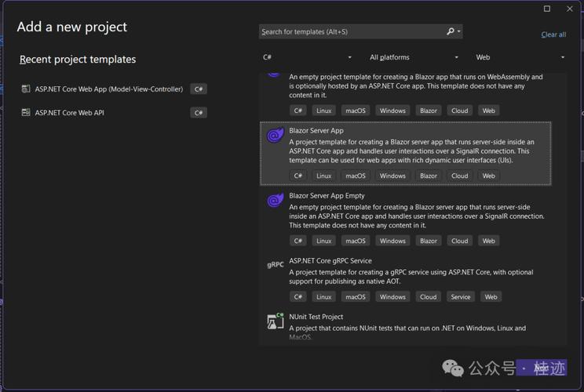The height and width of the screenshot is (392, 584).
Task: Select the ASP.NET Core gRPC Service template
Action: click(406, 279)
